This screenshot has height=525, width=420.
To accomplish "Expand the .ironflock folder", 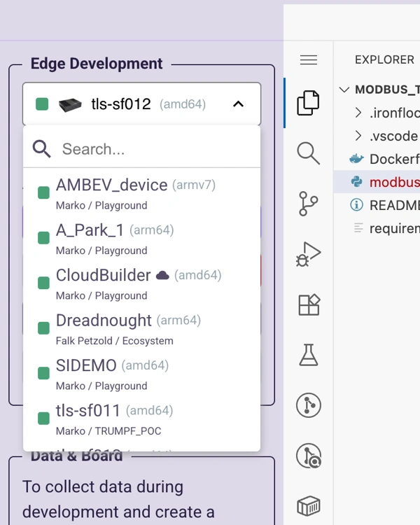I will click(393, 113).
